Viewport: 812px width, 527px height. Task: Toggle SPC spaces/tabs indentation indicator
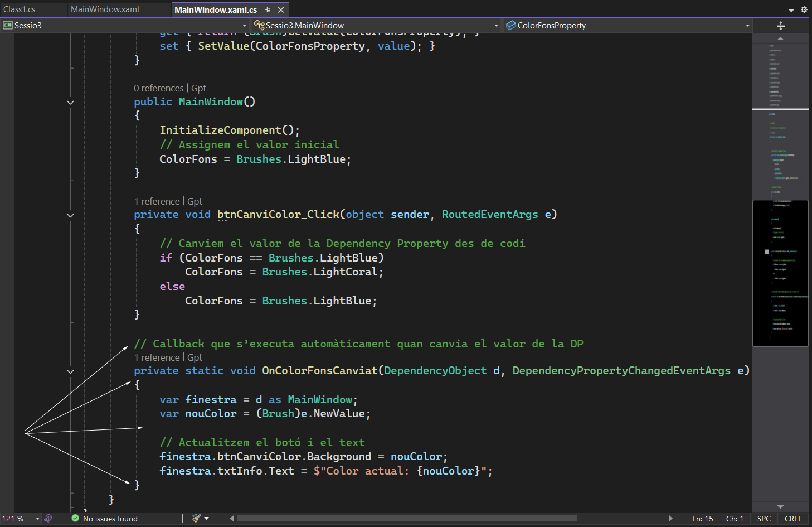point(764,519)
